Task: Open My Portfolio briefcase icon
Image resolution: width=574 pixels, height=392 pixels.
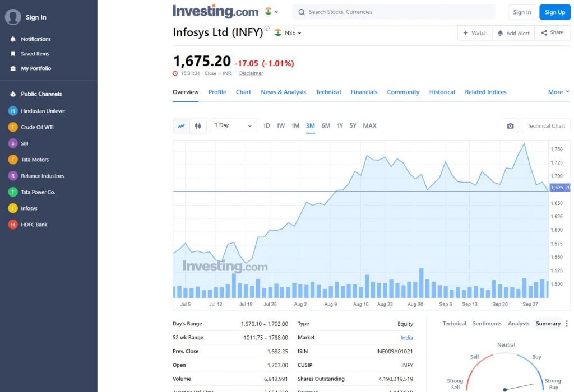Action: (x=13, y=68)
